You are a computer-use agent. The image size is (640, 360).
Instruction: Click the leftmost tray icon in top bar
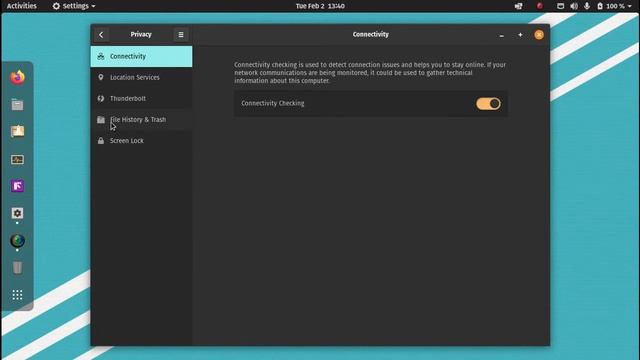518,6
